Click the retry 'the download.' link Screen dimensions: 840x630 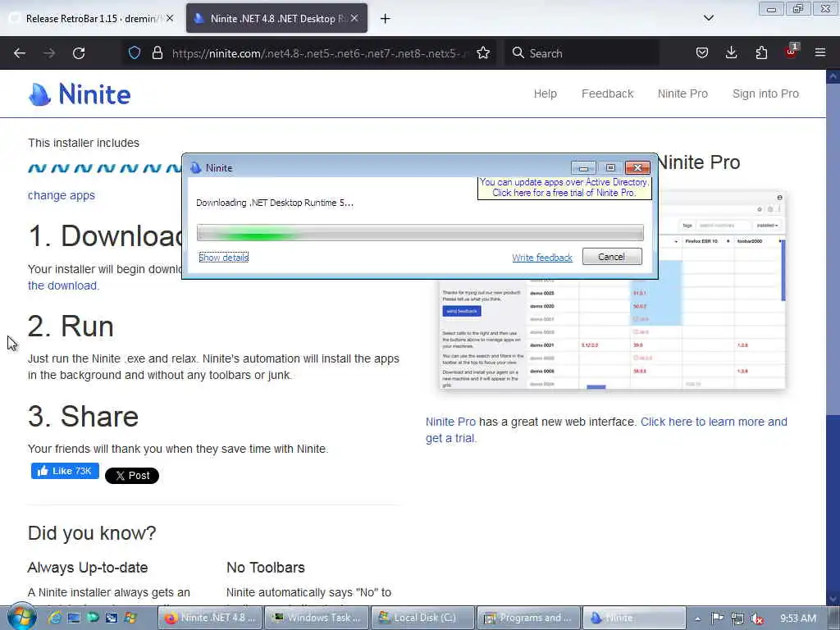click(x=63, y=285)
